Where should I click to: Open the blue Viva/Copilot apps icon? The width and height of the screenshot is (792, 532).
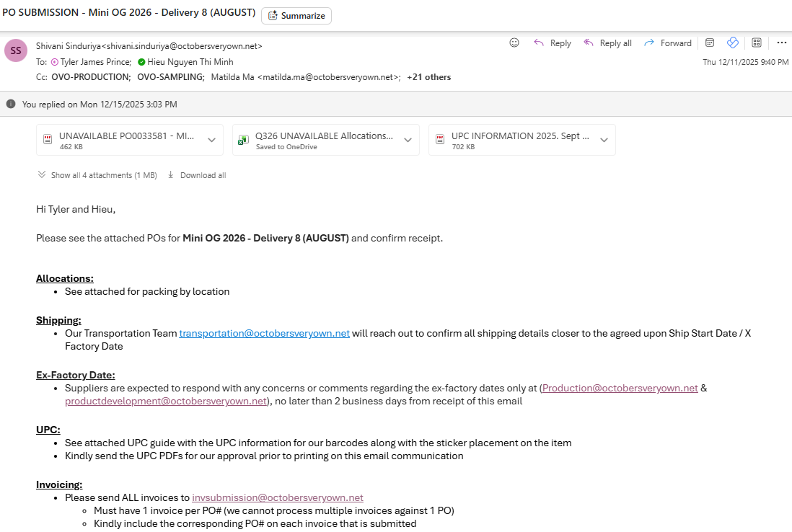[x=733, y=43]
